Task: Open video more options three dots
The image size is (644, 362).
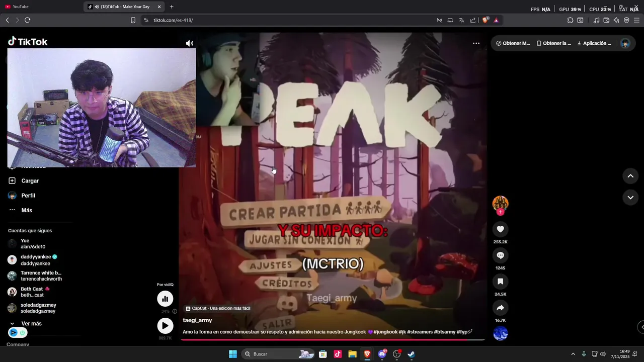Action: [x=476, y=43]
